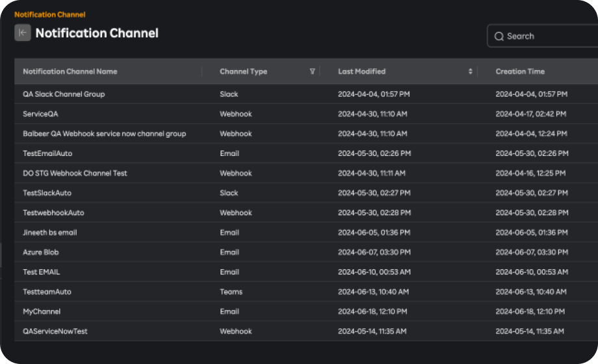Select the TestwebhookAuto entry
The image size is (598, 364).
(x=53, y=213)
